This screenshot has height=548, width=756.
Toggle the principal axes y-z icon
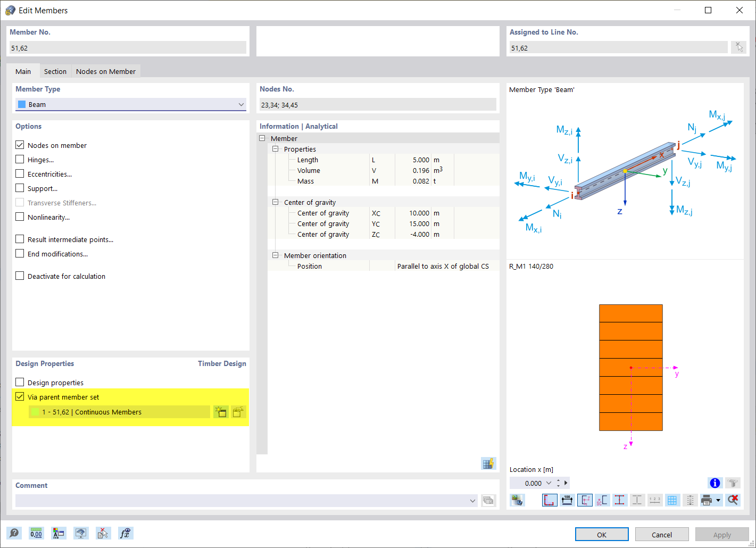(585, 500)
